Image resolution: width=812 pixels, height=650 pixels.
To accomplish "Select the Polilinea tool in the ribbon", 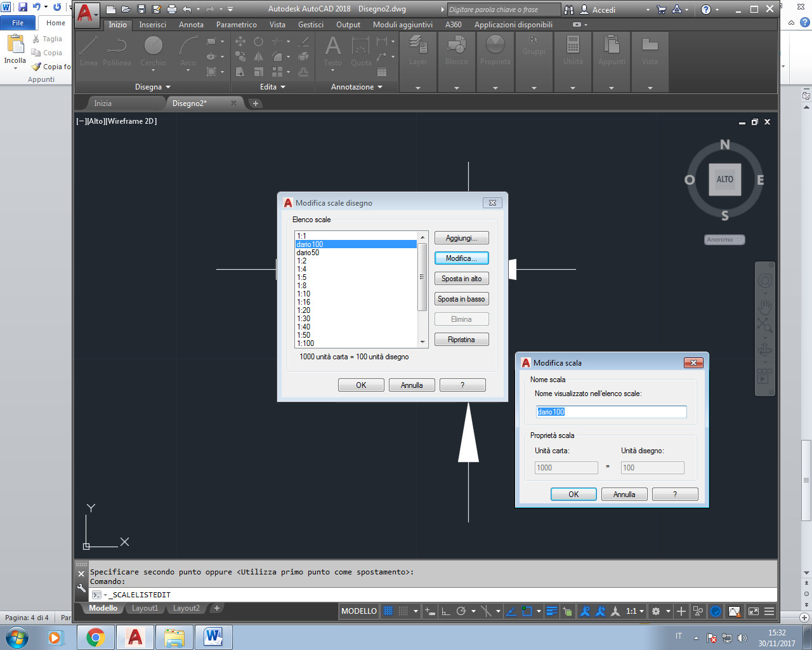I will pyautogui.click(x=117, y=50).
